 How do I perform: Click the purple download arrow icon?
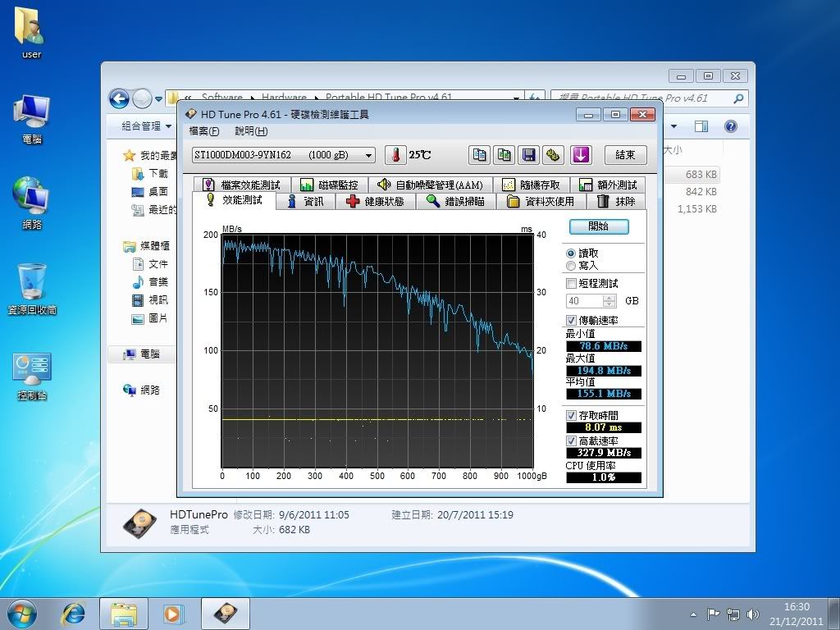pos(581,155)
